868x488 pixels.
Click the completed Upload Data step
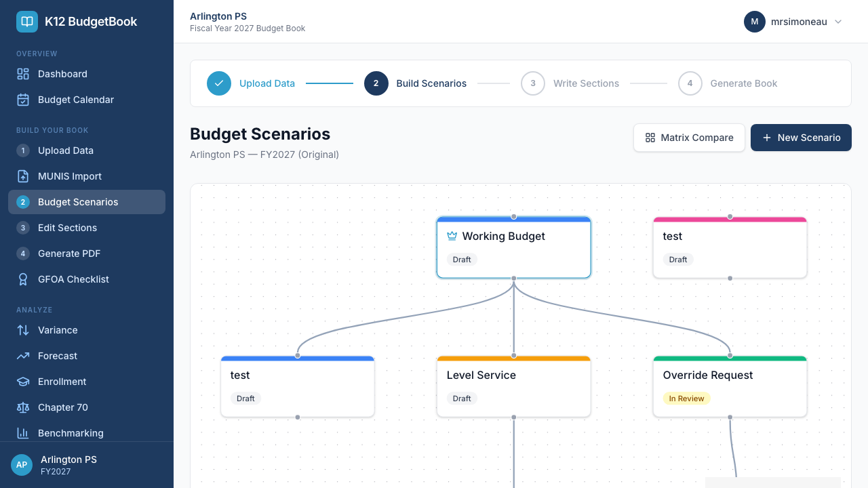219,83
